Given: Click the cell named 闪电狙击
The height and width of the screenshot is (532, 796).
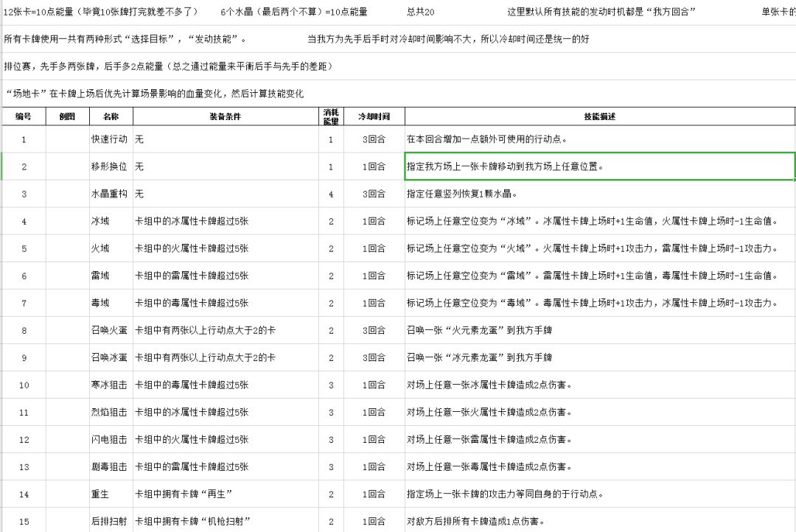Looking at the screenshot, I should [111, 440].
